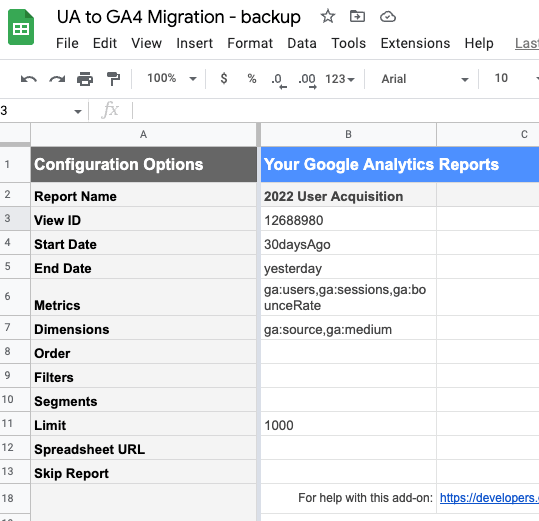The width and height of the screenshot is (539, 521).
Task: Expand the Name box dropdown arrow
Action: click(x=78, y=111)
